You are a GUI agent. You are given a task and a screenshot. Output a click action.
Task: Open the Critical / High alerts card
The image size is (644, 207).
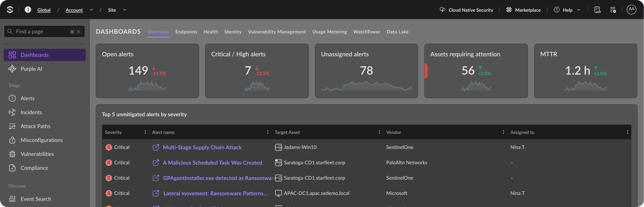tap(257, 71)
